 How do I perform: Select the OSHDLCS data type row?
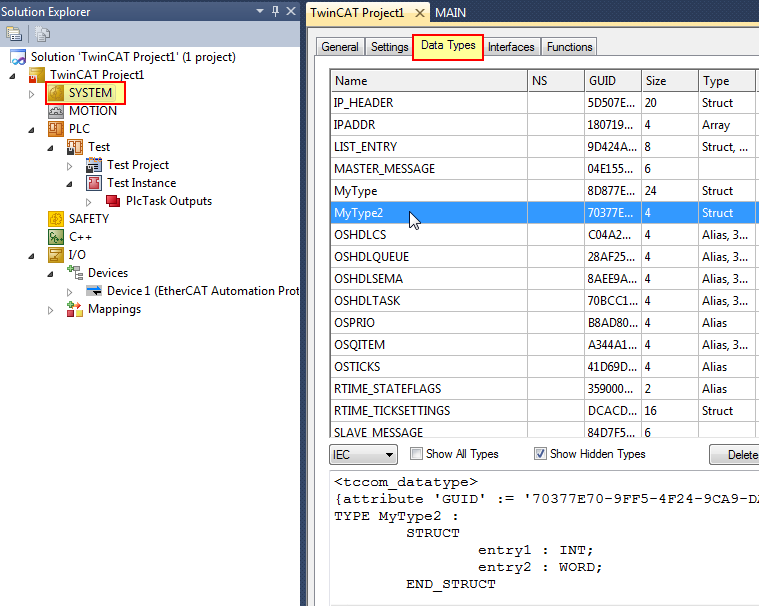click(x=543, y=235)
